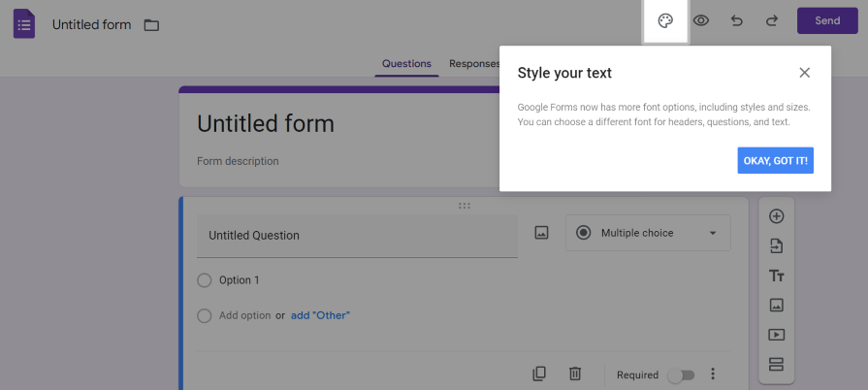Click the Untitled Question input field
The width and height of the screenshot is (868, 390).
357,236
